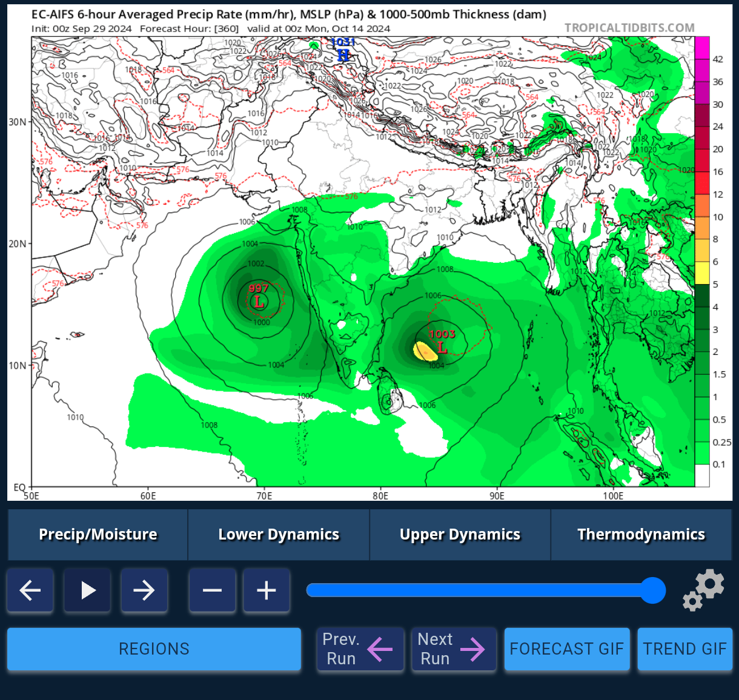Open settings with the gears icon

click(704, 590)
